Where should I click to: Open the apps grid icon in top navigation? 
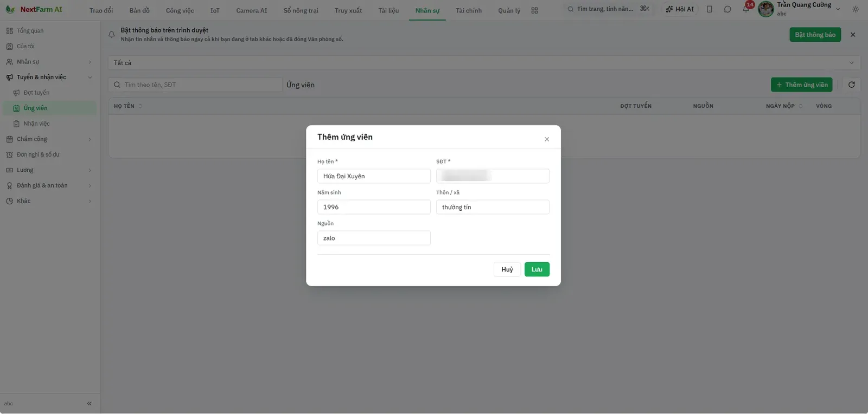tap(534, 10)
